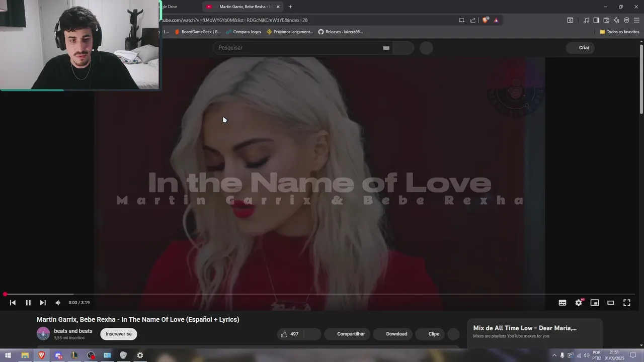The width and height of the screenshot is (644, 362).
Task: Open the tab search icon in toolbar
Action: pos(570,20)
